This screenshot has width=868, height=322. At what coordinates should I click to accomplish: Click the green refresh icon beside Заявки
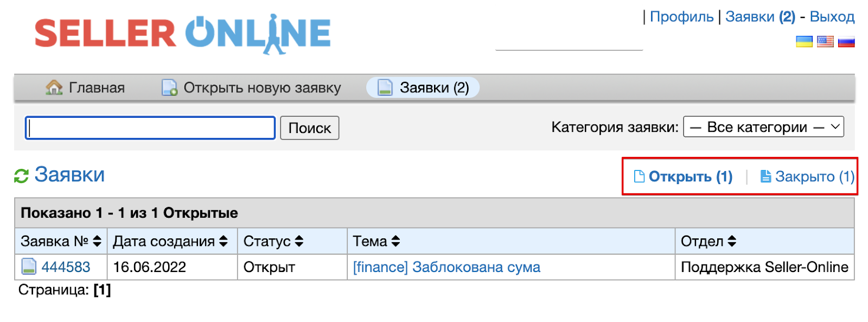point(21,176)
